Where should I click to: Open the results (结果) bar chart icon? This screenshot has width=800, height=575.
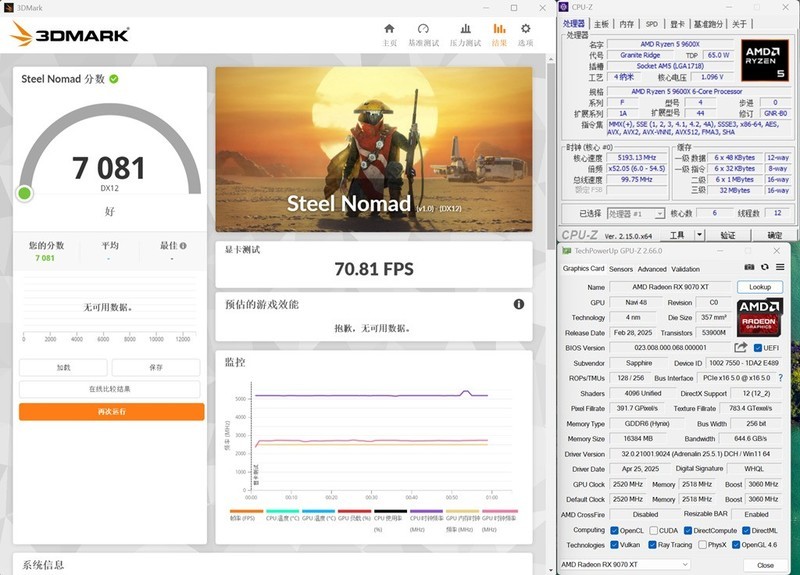(499, 29)
